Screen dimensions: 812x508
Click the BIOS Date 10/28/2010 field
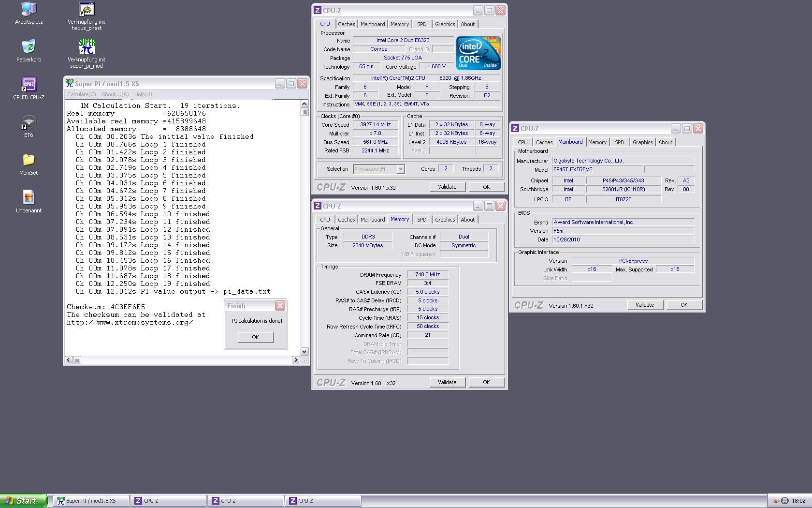coord(623,239)
